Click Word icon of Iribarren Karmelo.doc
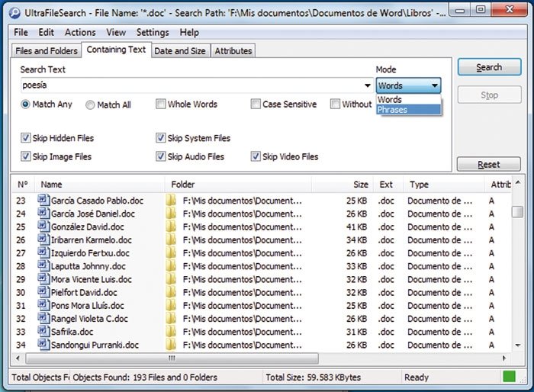This screenshot has height=392, width=534. (43, 239)
